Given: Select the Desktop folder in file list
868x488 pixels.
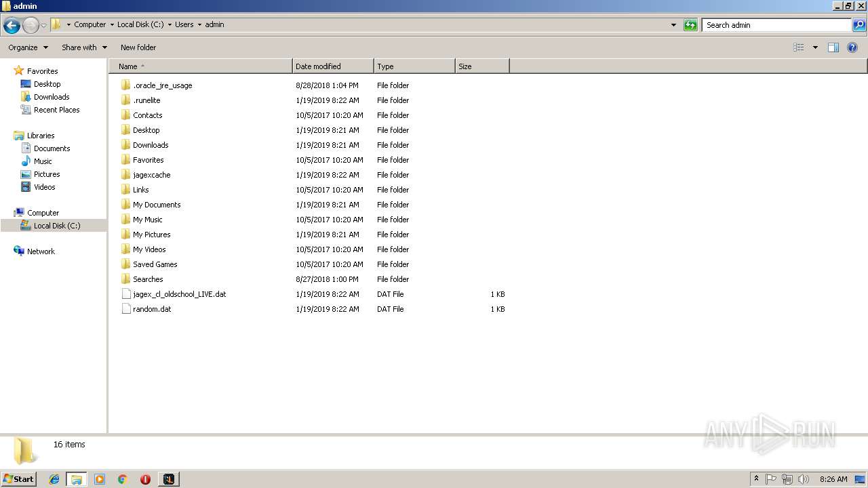Looking at the screenshot, I should (x=146, y=130).
